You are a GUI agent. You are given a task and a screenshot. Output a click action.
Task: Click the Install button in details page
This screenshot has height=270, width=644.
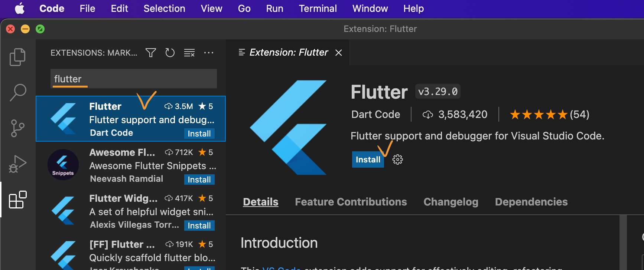tap(368, 159)
